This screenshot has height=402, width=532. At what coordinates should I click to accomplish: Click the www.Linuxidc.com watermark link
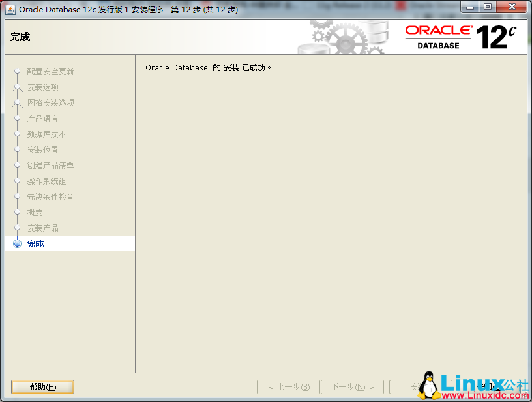(x=486, y=394)
